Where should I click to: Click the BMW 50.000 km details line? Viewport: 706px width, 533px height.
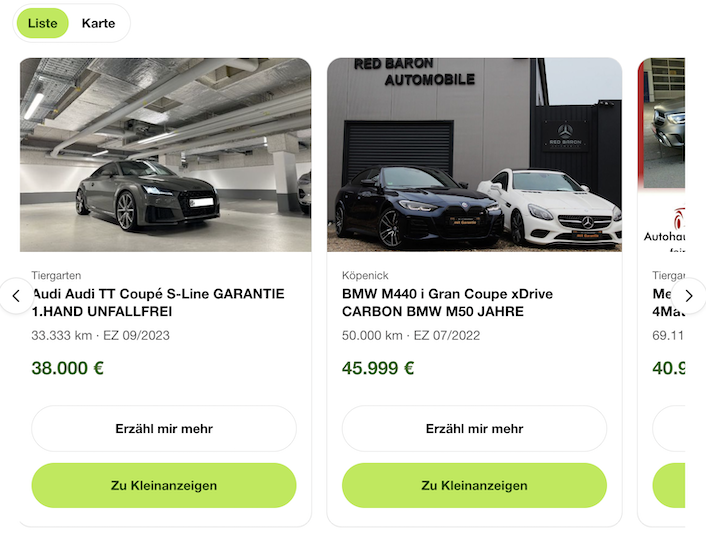[x=411, y=335]
